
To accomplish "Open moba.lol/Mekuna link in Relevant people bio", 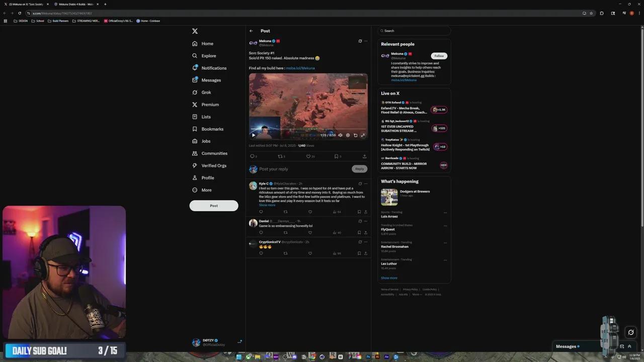I will [404, 80].
